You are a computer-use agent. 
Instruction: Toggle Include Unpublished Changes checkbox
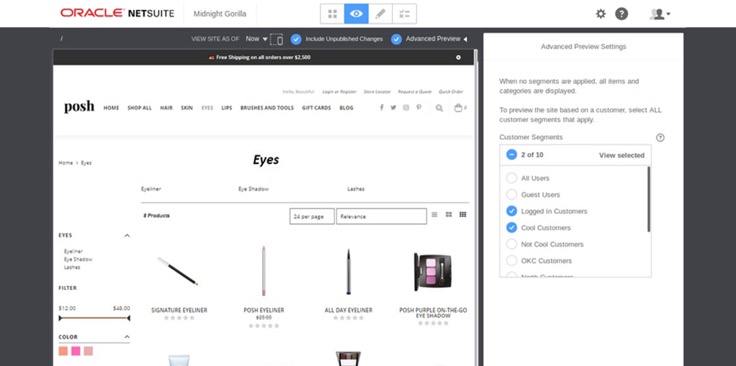tap(296, 39)
